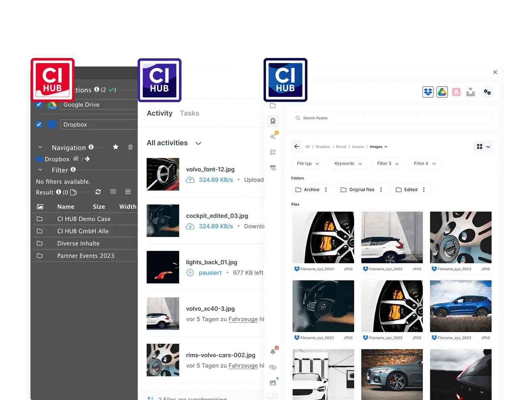Open more options for Edited folder

click(424, 190)
